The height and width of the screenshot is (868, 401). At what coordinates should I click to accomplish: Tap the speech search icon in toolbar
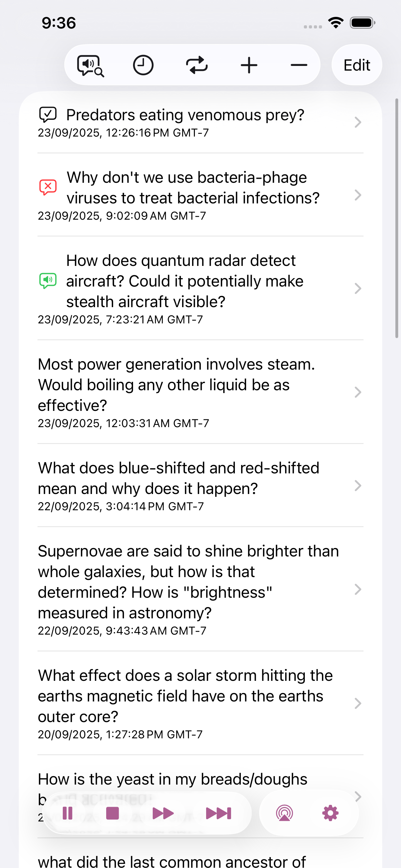90,65
